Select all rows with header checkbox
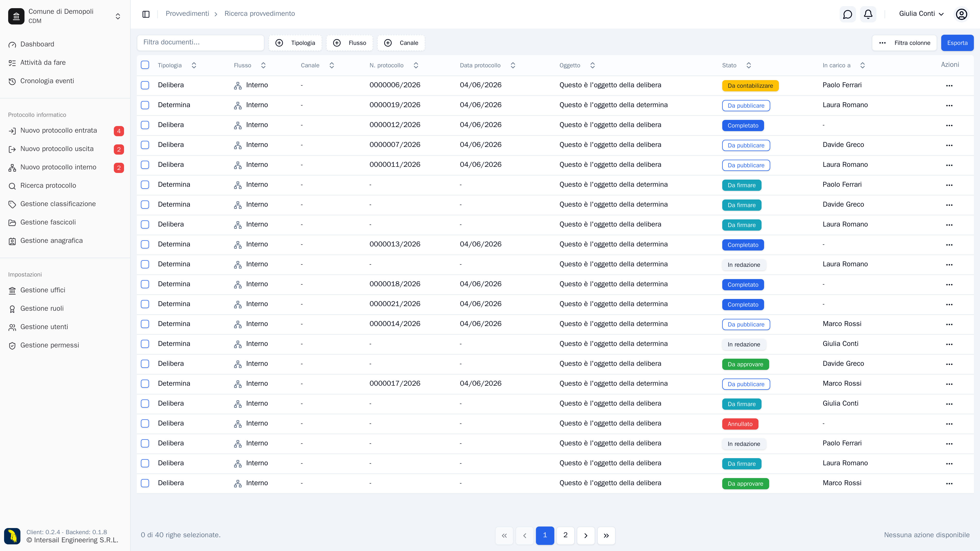The image size is (980, 551). coord(145,65)
